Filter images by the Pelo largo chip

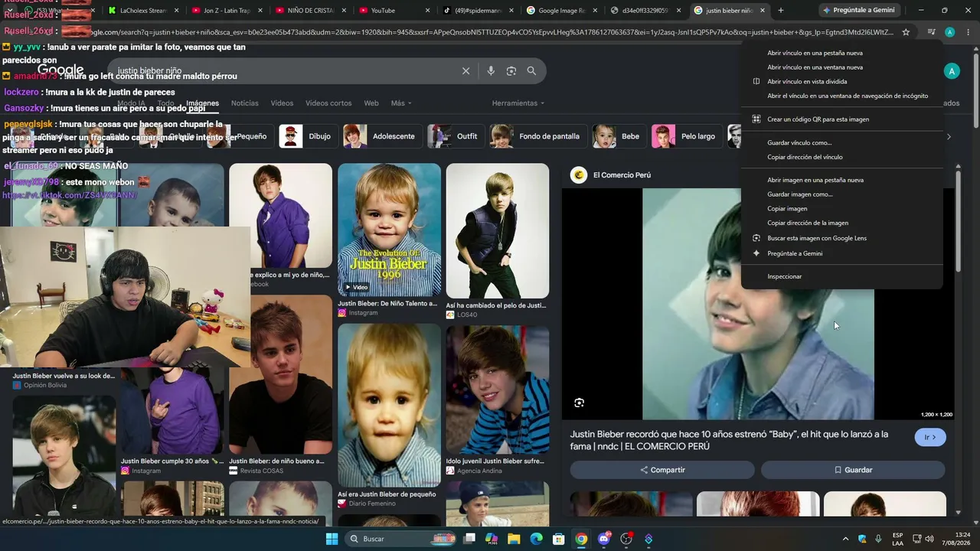[x=686, y=136]
